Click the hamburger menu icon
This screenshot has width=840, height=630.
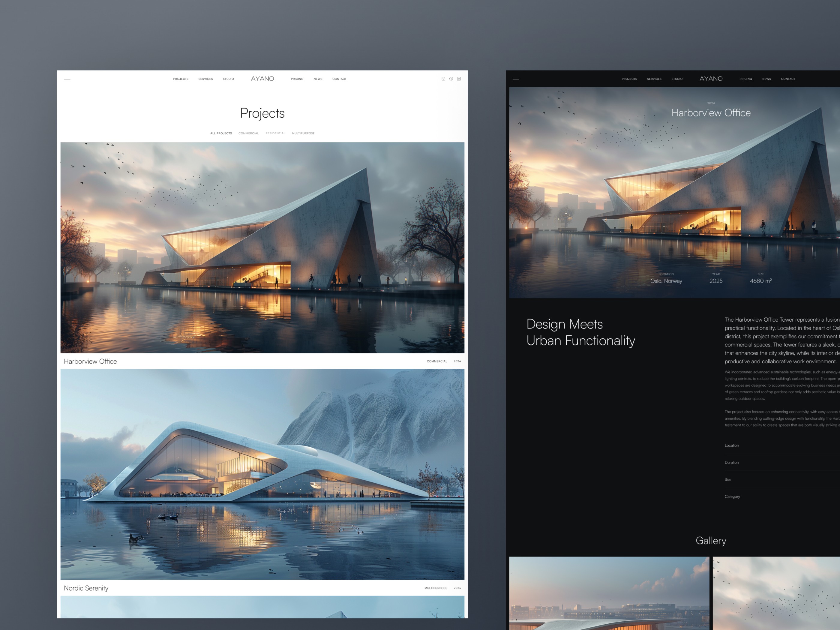pyautogui.click(x=67, y=79)
